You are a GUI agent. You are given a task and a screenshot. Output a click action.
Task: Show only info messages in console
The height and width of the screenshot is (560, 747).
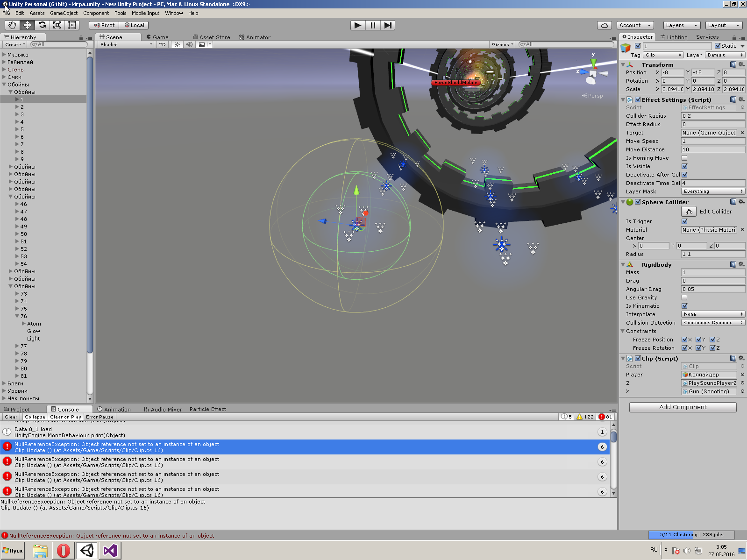[x=567, y=417]
